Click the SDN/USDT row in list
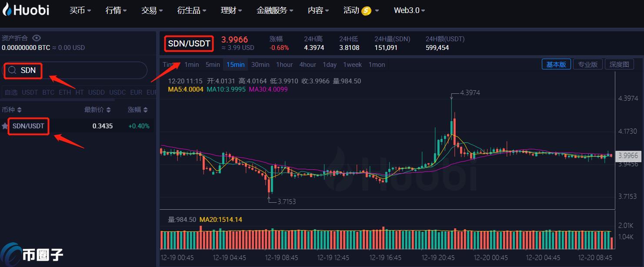This screenshot has height=267, width=644. click(x=78, y=126)
